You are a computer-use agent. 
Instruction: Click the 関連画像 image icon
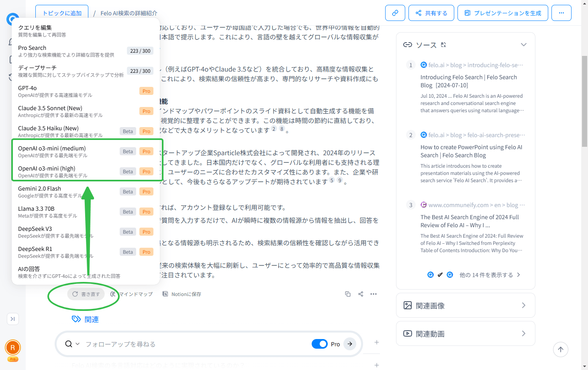pos(408,305)
